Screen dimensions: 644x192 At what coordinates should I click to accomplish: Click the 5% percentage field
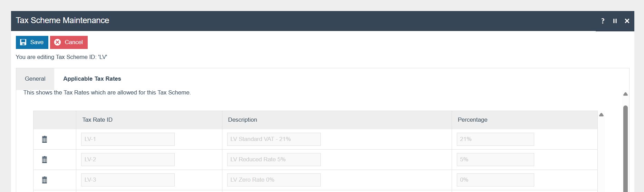(495, 160)
